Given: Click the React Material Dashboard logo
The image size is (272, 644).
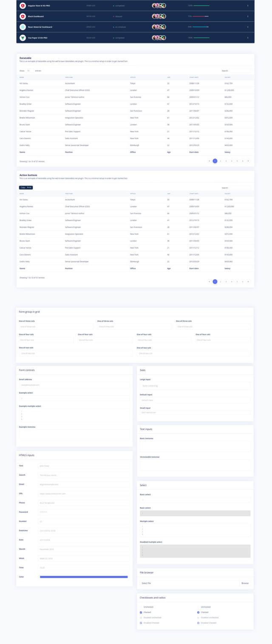Looking at the screenshot, I should coord(23,27).
